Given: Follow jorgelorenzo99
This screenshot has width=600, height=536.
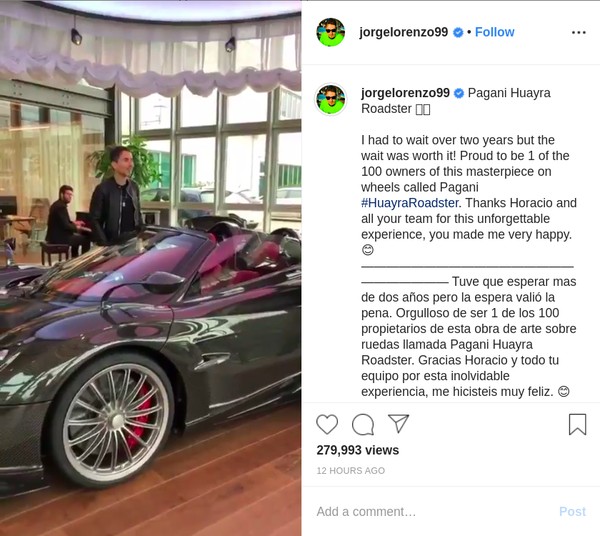Looking at the screenshot, I should tap(494, 32).
